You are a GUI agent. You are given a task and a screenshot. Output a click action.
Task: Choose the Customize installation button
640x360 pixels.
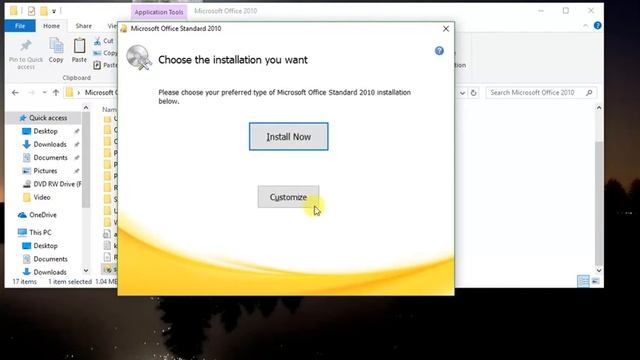pyautogui.click(x=288, y=197)
